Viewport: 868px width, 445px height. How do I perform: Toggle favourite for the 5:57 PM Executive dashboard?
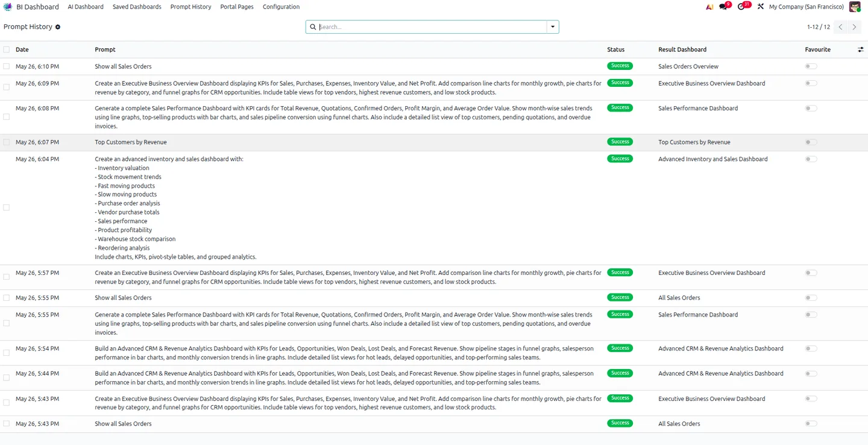[811, 273]
